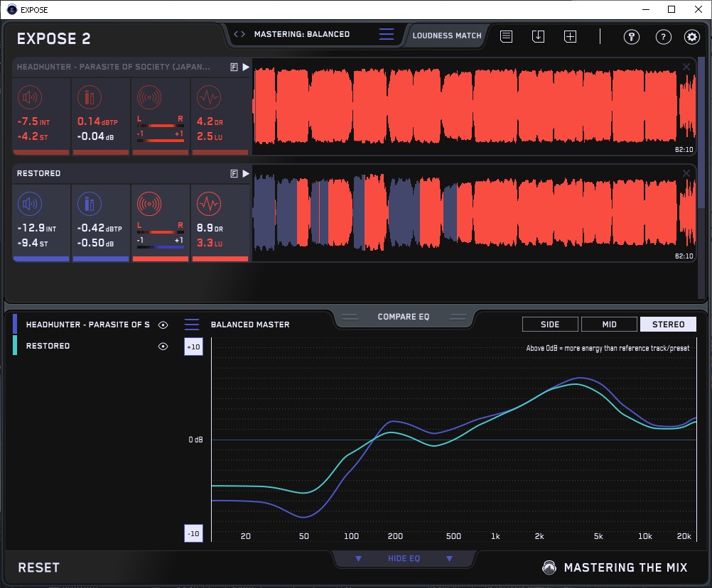712x588 pixels.
Task: Switch EQ view to Mid
Action: [609, 325]
